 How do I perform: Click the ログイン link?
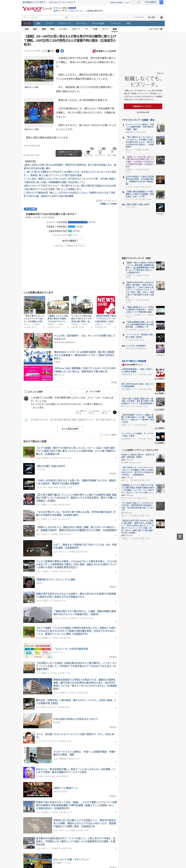[x=57, y=11]
